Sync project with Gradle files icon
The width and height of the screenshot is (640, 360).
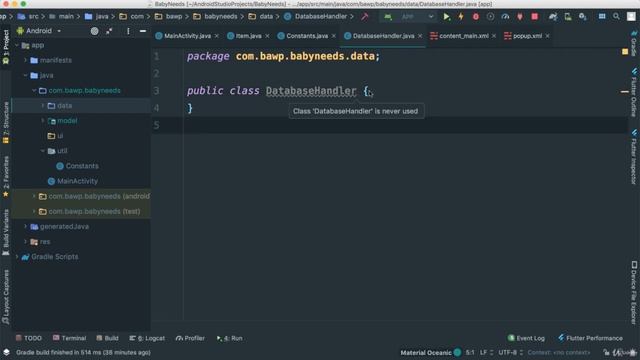pos(553,17)
